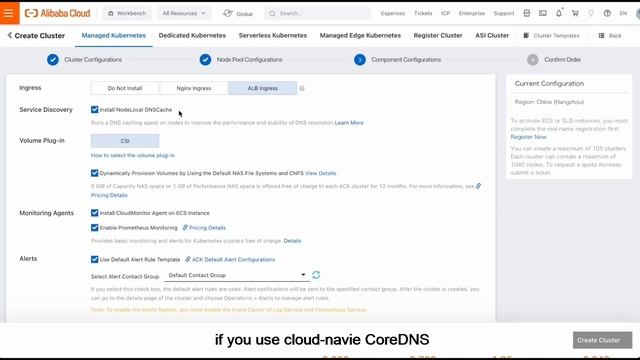Screen dimensions: 640x360
Task: Click the Node Pool Configurations step checkmark
Action: tap(205, 60)
